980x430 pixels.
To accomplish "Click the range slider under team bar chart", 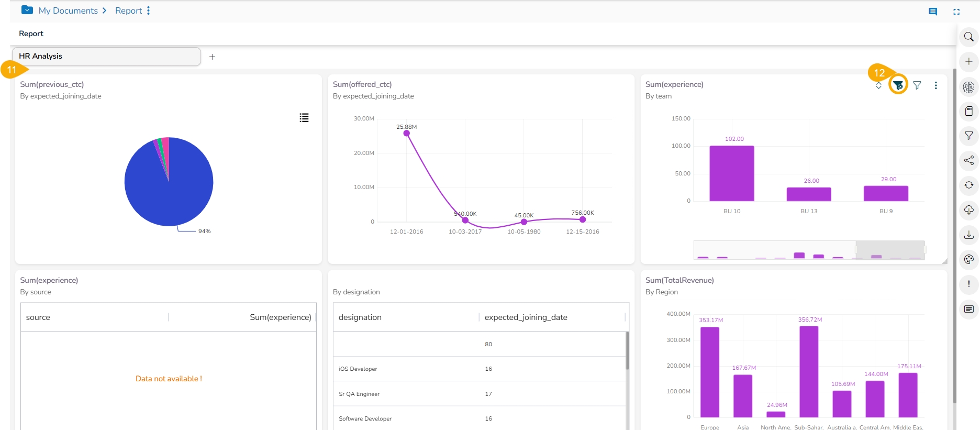I will (x=889, y=250).
